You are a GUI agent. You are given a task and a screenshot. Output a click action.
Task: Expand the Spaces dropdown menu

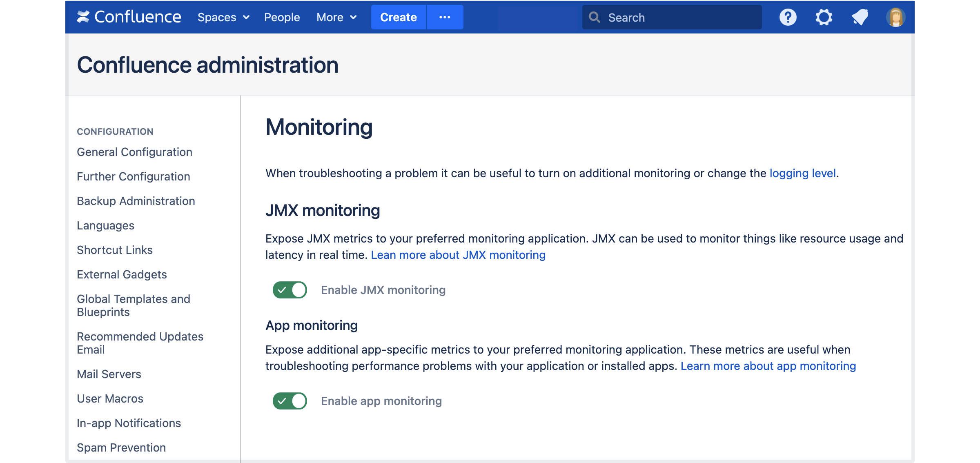click(223, 17)
